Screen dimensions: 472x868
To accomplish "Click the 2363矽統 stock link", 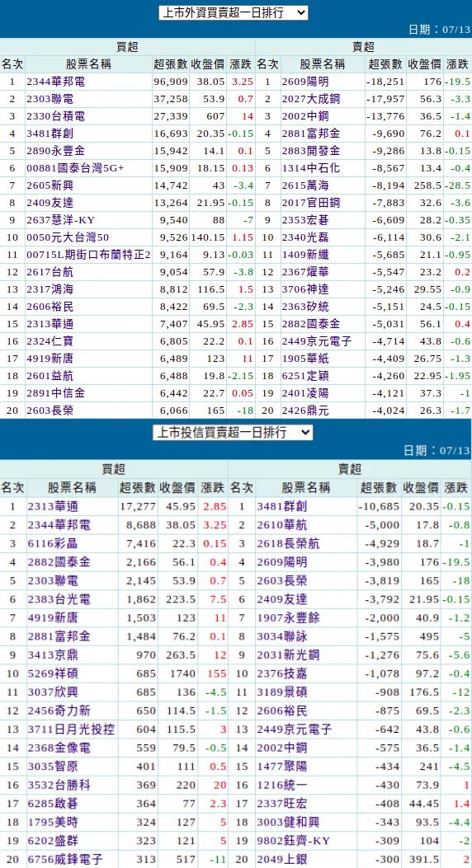I will click(x=306, y=307).
